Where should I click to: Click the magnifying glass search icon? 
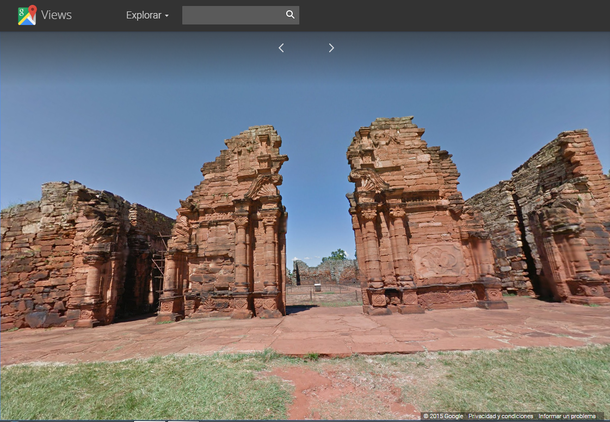coord(290,15)
